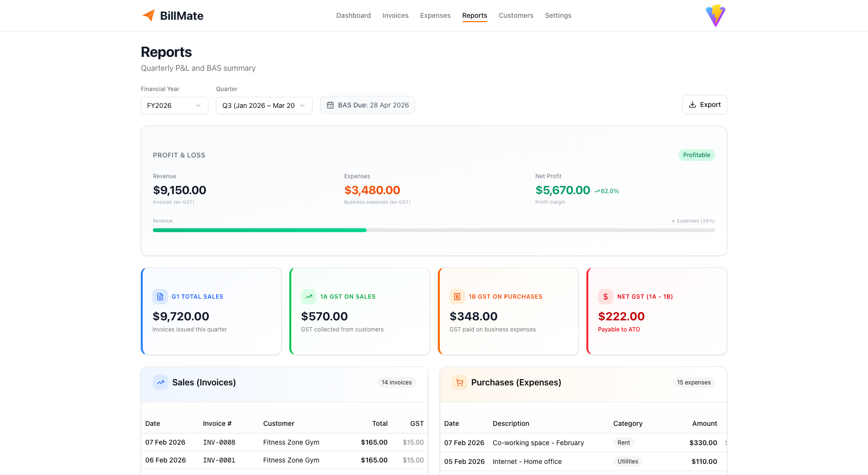Click the 1B GST on Purchases receipt icon
The width and height of the screenshot is (868, 475).
457,297
